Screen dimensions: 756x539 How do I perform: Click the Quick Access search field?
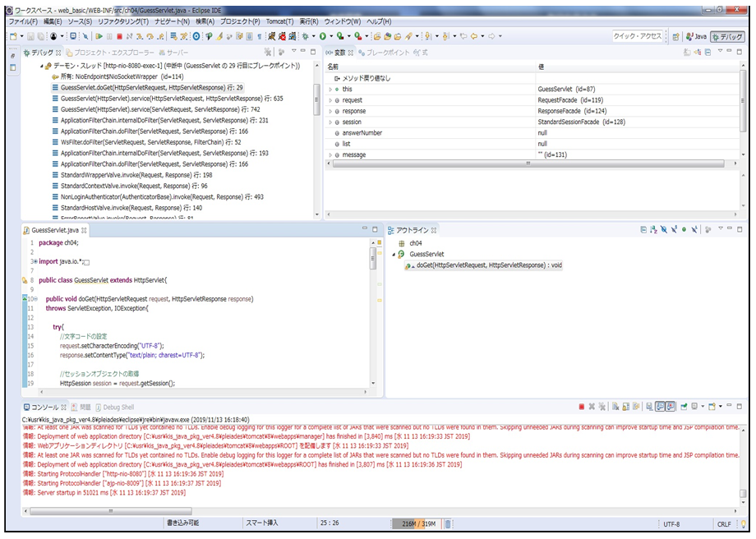click(638, 36)
